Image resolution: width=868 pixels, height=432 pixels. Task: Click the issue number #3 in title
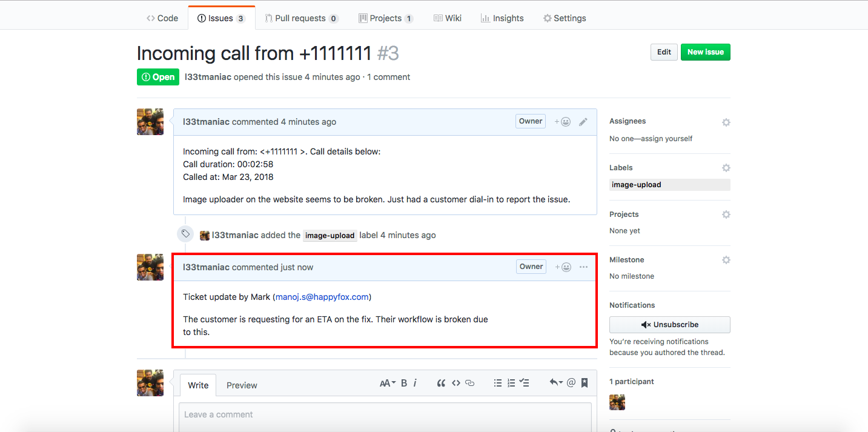point(388,53)
